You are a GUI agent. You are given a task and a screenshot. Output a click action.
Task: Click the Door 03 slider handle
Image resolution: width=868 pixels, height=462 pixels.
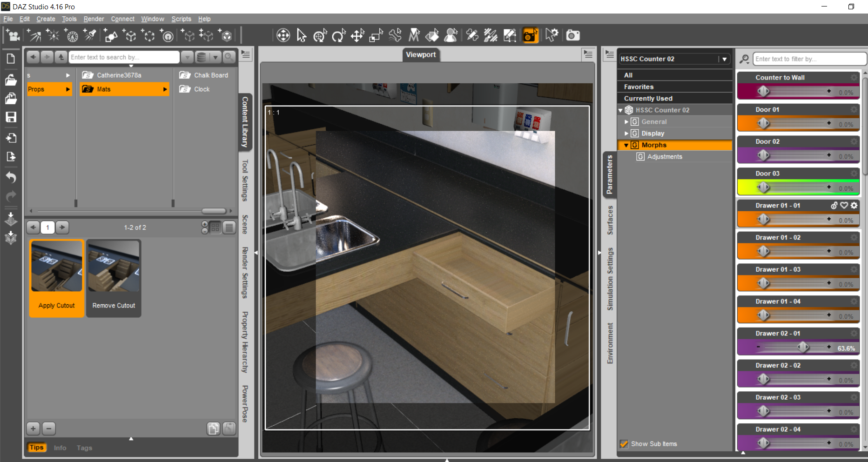(763, 187)
